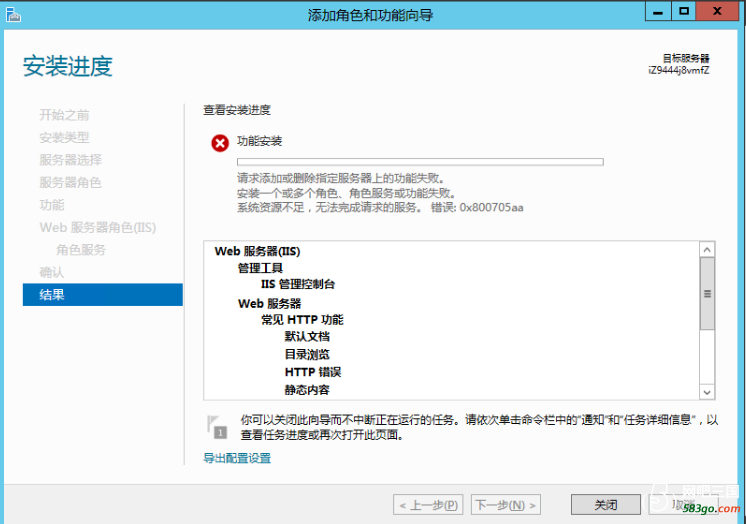Image resolution: width=746 pixels, height=524 pixels.
Task: Select the Web 服务器 entry under IIS
Action: [269, 304]
